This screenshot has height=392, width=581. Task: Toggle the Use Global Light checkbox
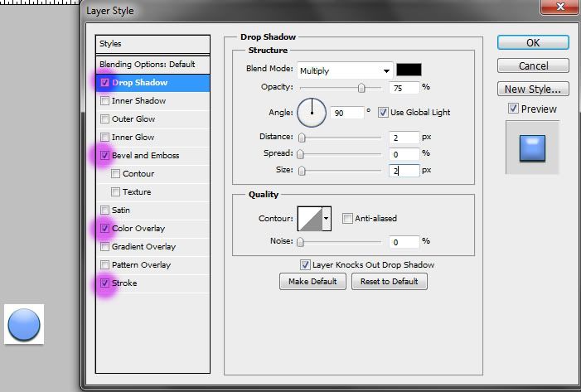383,112
